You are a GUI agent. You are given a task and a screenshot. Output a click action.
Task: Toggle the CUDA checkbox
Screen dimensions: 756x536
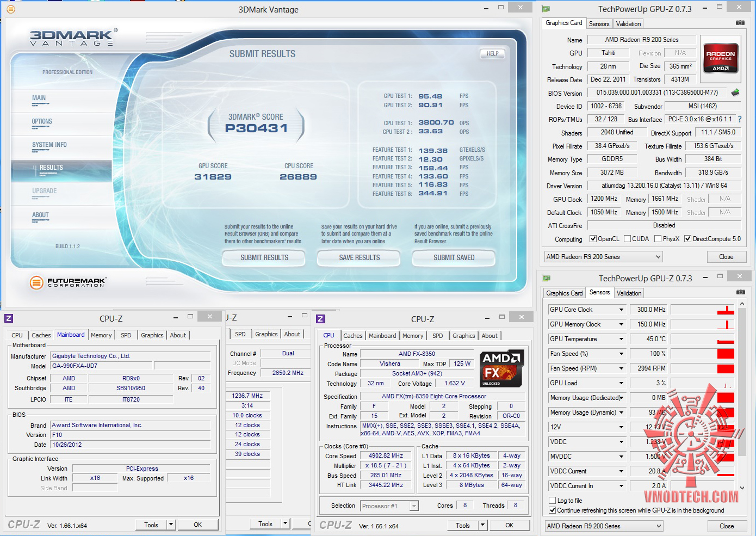click(628, 239)
